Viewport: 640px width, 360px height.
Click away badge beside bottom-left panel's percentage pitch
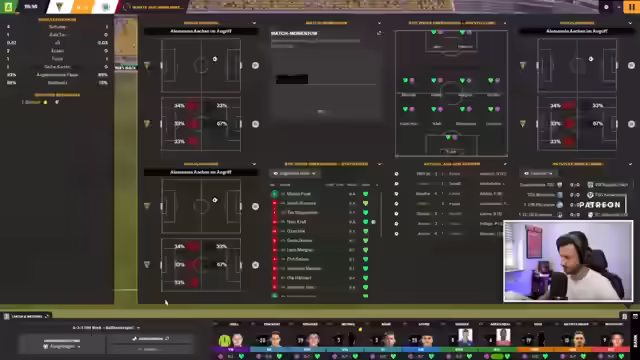[256, 265]
